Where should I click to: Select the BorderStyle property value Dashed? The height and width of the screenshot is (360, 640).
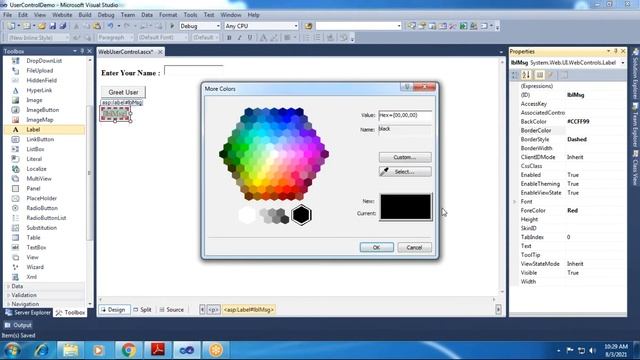click(x=577, y=139)
